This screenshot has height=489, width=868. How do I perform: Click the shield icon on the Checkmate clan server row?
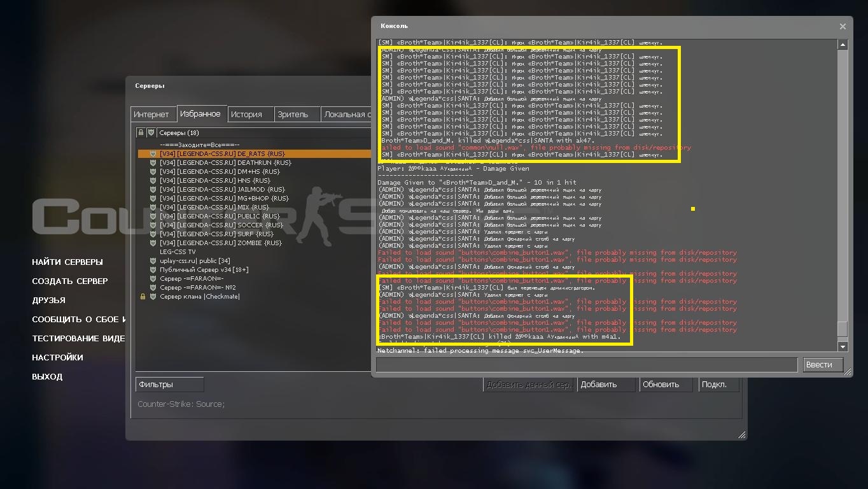click(153, 296)
